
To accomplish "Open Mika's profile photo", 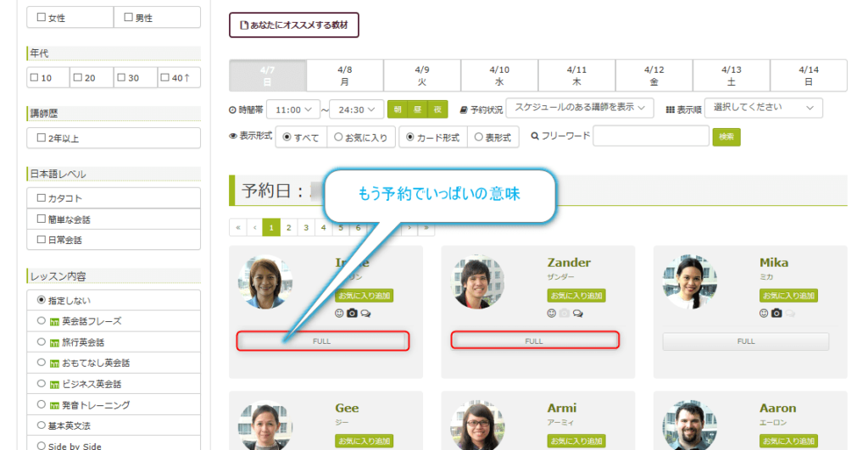I will (x=690, y=281).
